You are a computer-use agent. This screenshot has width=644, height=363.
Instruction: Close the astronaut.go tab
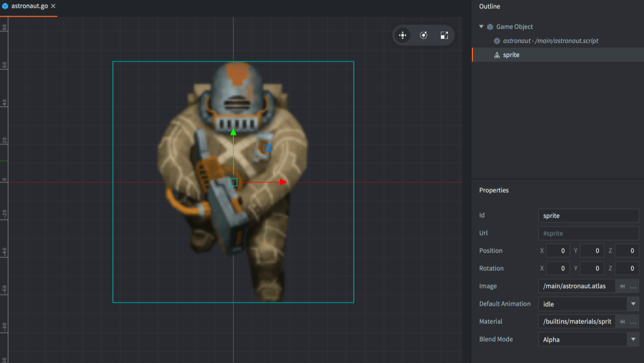53,6
